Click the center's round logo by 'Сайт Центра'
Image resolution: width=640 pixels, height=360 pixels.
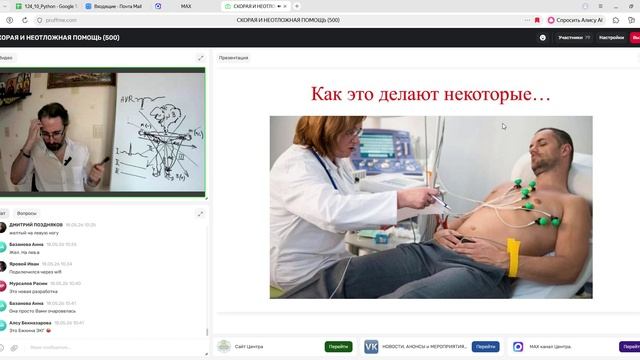coord(224,347)
